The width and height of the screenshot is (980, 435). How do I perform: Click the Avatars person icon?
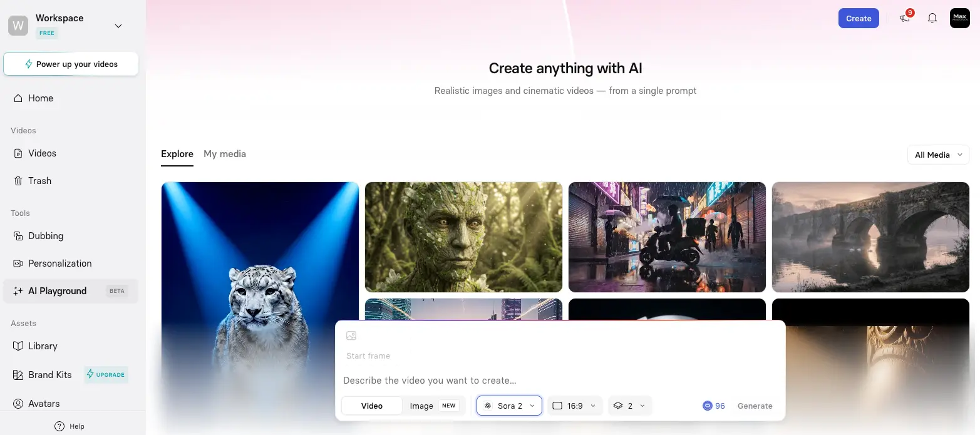(x=18, y=404)
